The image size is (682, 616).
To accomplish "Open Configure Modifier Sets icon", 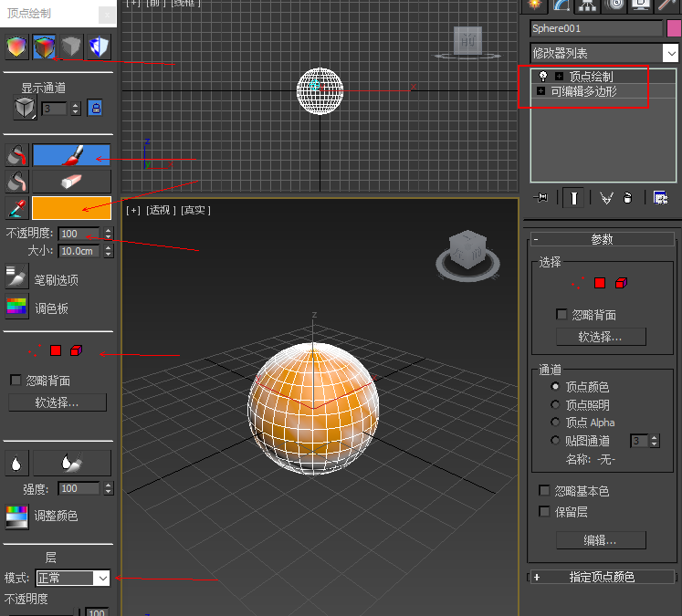I will [x=661, y=198].
